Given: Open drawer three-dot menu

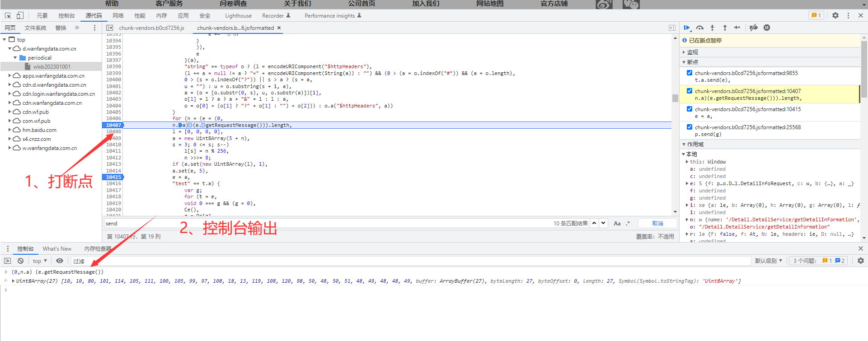Looking at the screenshot, I should [x=8, y=248].
